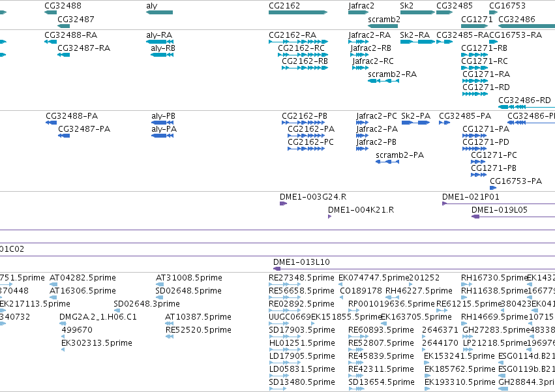Open EST label LD05831.5prime
Viewport: 555px width, 392px height.
tap(302, 369)
